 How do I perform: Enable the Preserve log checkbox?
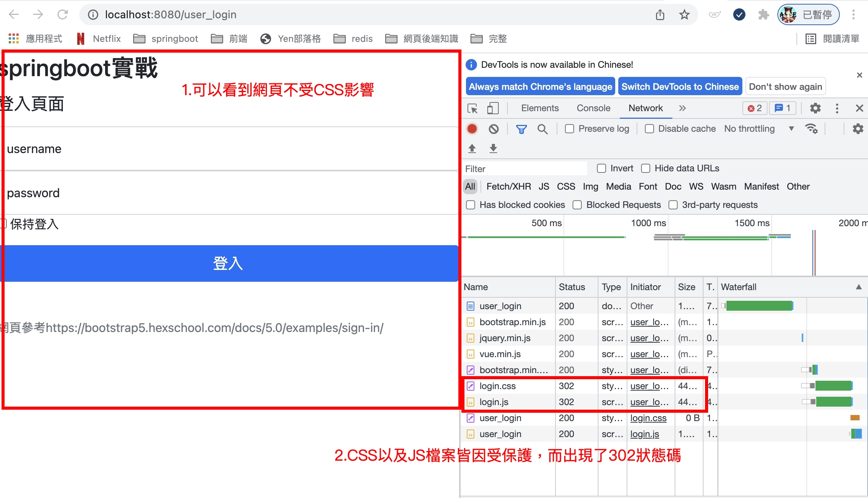coord(570,129)
